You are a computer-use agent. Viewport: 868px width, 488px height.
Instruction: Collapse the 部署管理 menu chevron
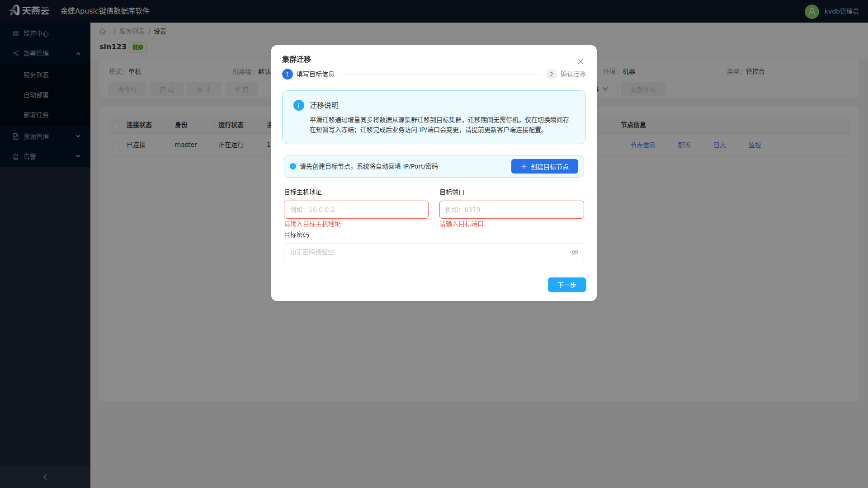click(x=78, y=53)
